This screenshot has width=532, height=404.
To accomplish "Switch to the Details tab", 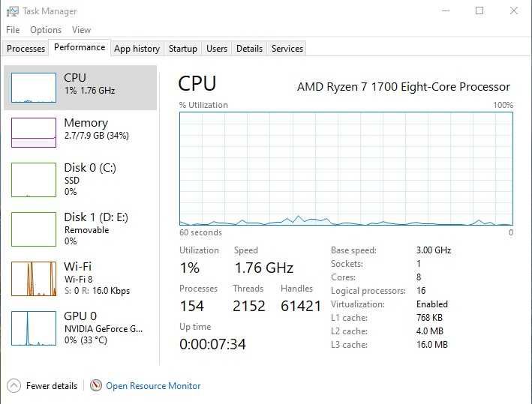I will pos(249,49).
